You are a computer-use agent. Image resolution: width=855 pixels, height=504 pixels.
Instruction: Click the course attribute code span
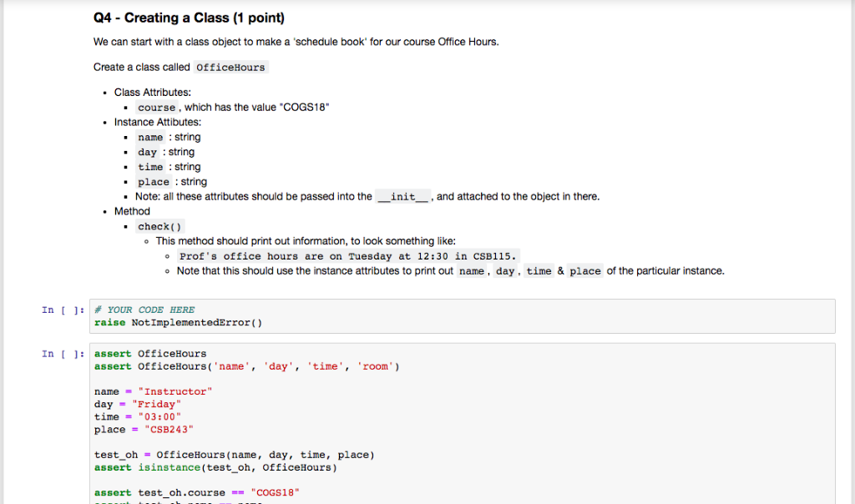pos(156,107)
